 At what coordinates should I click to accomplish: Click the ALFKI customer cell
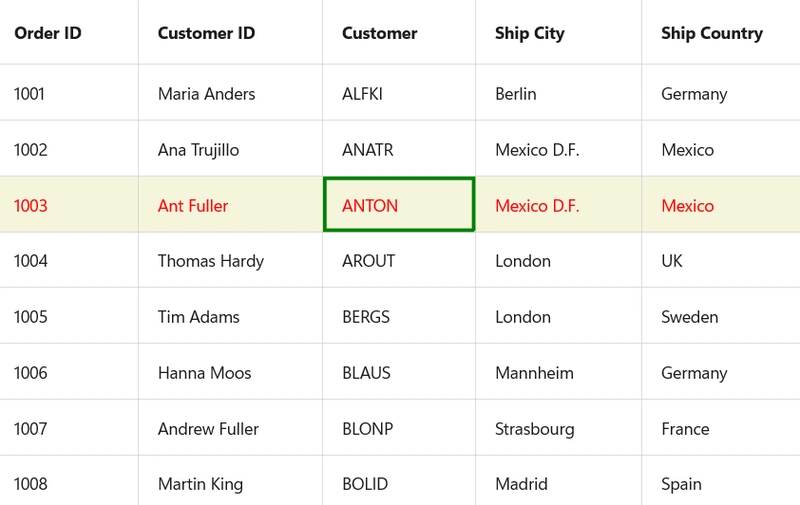coord(399,93)
